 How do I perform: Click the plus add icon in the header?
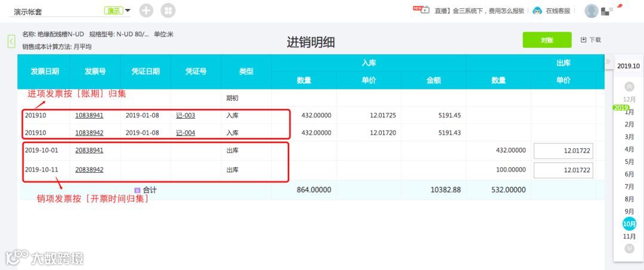click(146, 11)
